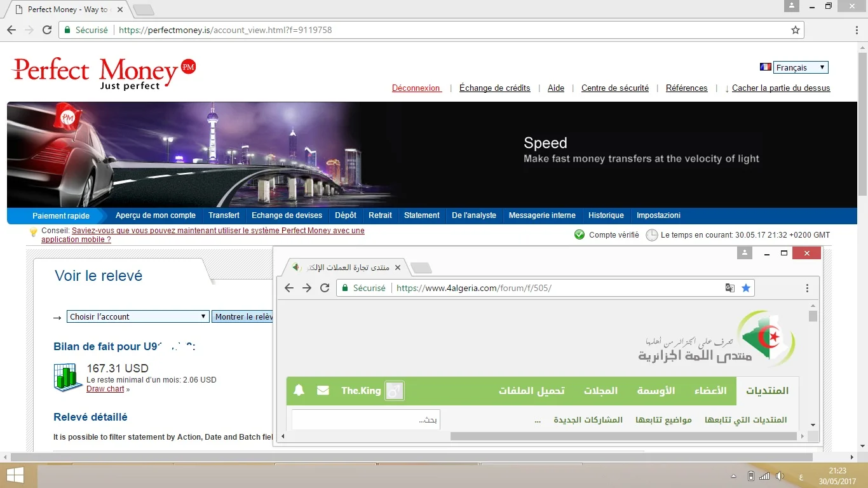Image resolution: width=868 pixels, height=488 pixels.
Task: Open Chrome three-dot menu in forum window
Action: [807, 288]
